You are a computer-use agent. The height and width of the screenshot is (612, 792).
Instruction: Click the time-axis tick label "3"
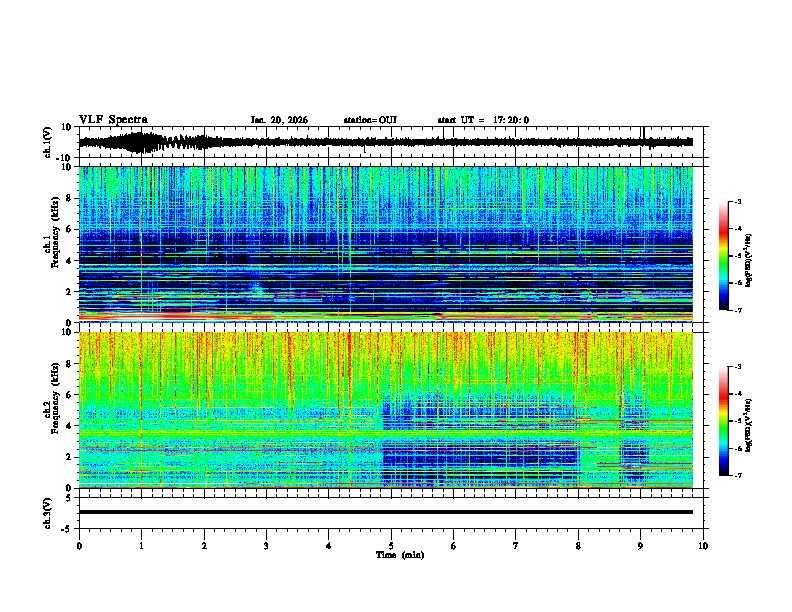266,546
